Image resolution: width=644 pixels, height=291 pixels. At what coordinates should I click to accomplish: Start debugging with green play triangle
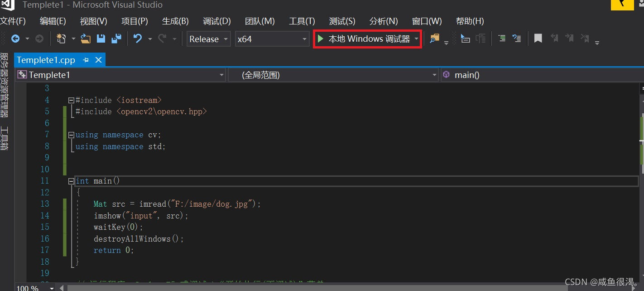point(320,39)
